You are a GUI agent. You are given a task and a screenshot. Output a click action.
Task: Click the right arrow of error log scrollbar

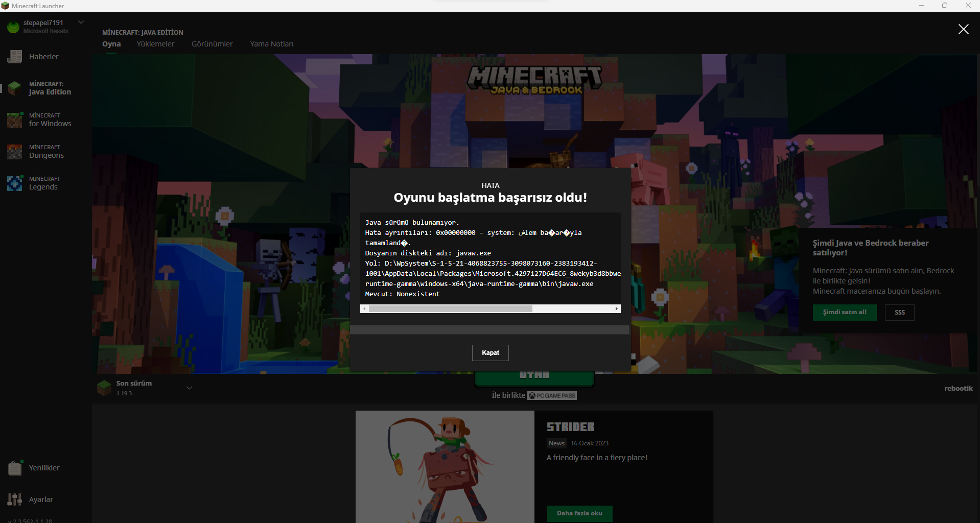tap(617, 309)
